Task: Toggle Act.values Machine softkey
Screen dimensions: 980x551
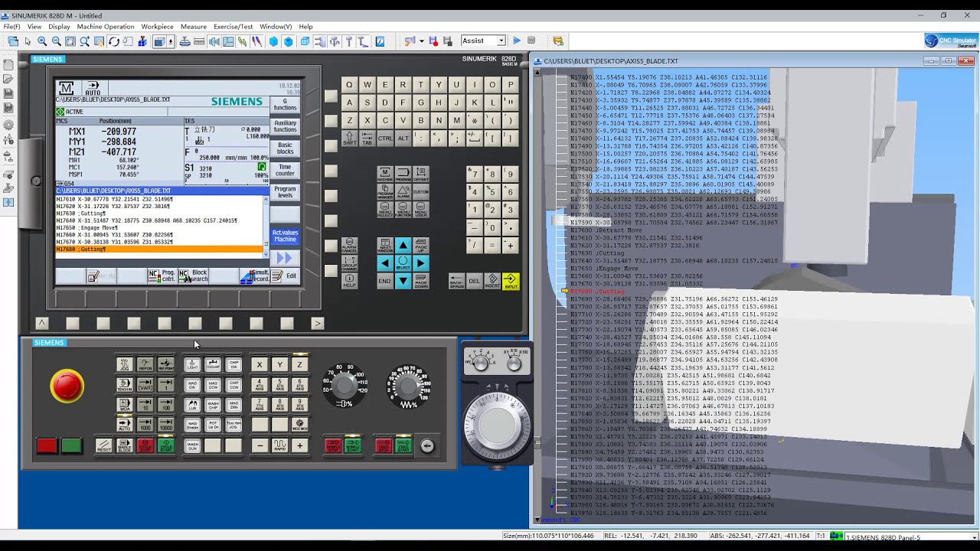Action: [x=285, y=236]
